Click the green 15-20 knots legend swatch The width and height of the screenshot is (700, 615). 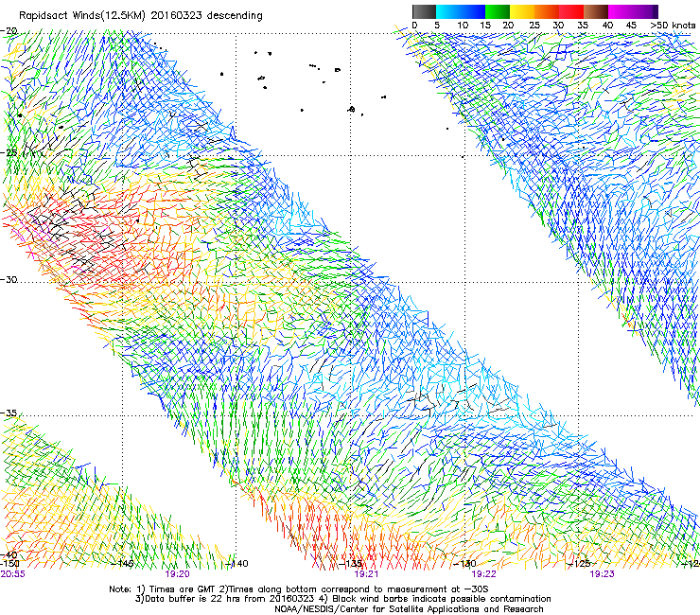coord(498,11)
